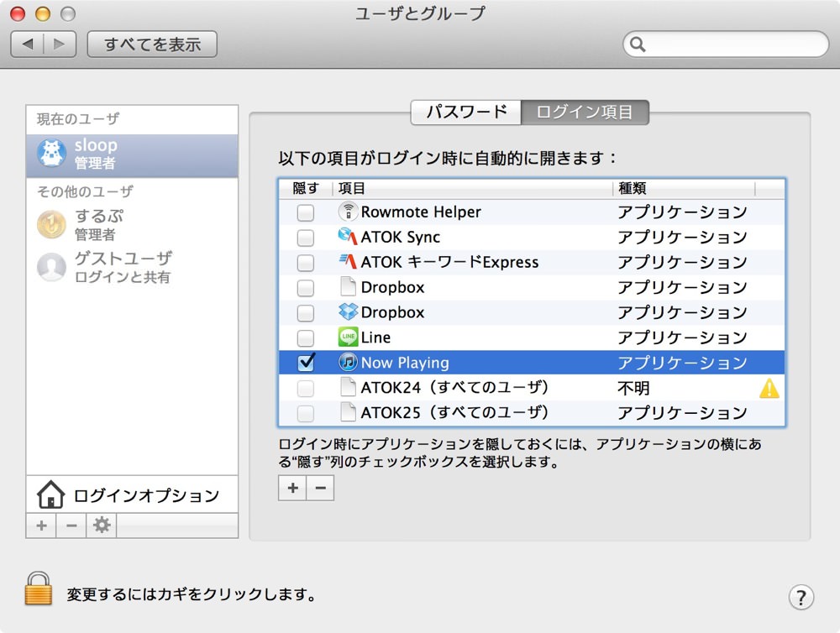Click the 不明 type cell
The height and width of the screenshot is (633, 840).
633,388
